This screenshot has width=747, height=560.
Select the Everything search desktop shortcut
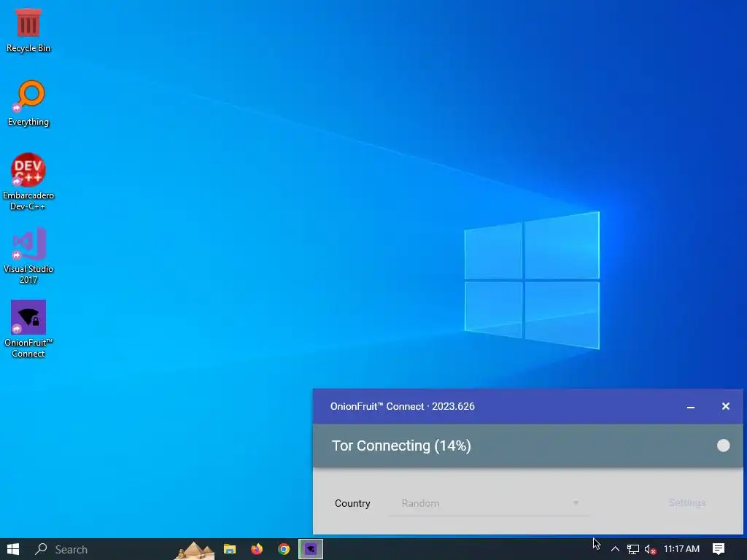click(28, 104)
